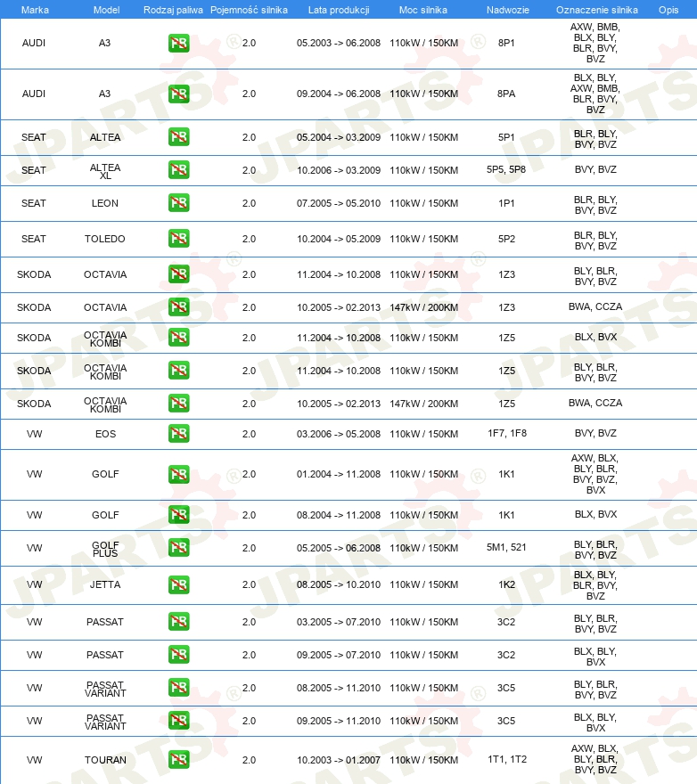Image resolution: width=697 pixels, height=784 pixels.
Task: Click the date range 07.2005 -> 05.2010
Action: click(x=338, y=203)
